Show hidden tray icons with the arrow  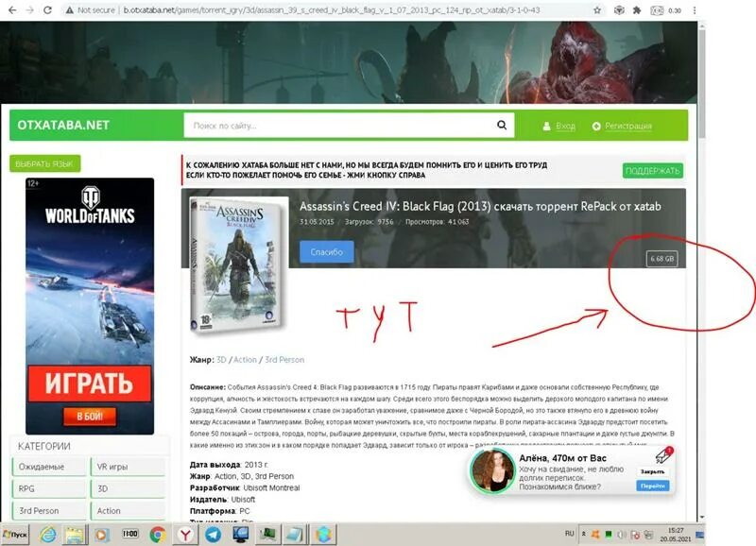click(x=583, y=534)
